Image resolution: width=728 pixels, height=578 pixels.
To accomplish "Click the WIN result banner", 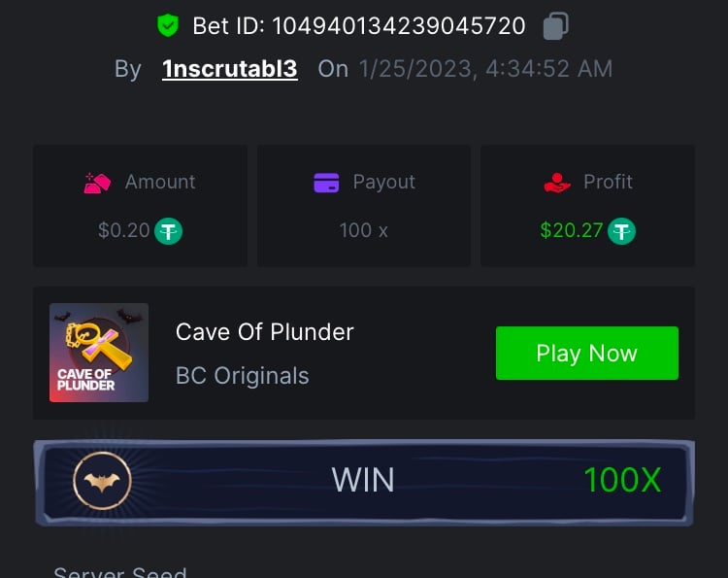I will click(x=364, y=482).
